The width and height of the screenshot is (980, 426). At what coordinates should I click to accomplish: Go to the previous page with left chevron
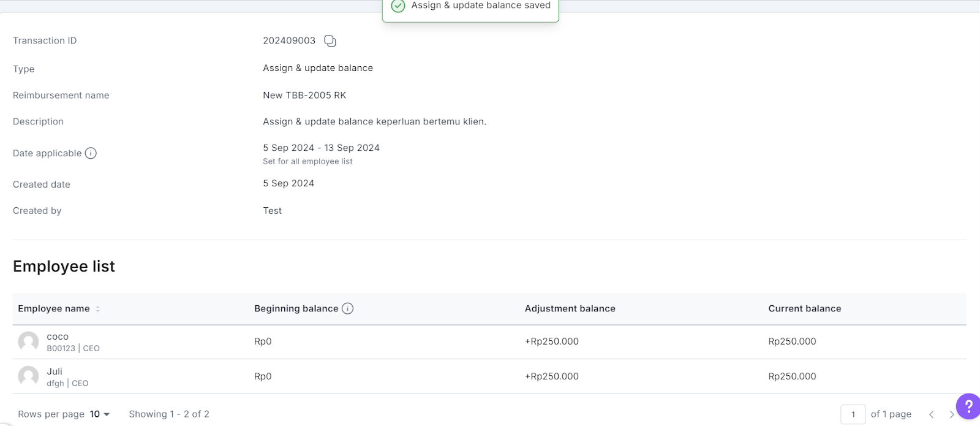click(x=931, y=414)
